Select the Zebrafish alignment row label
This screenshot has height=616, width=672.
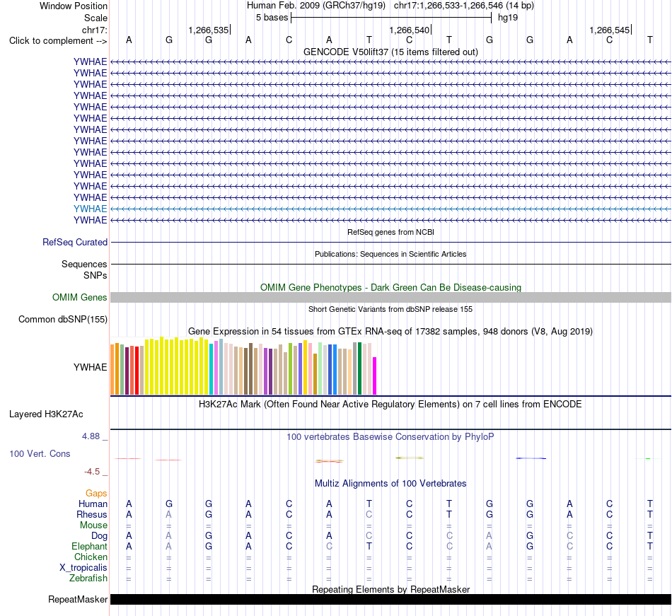(88, 579)
